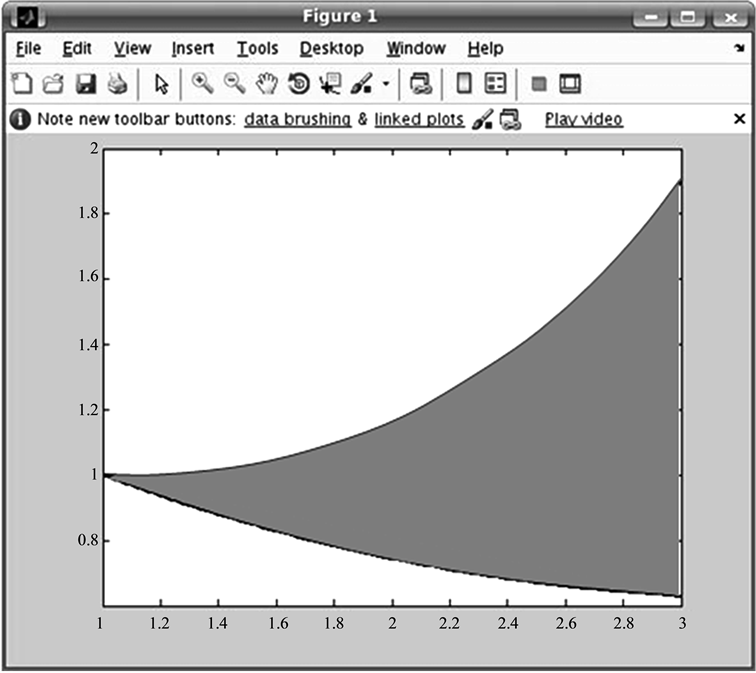Open the brush color dropdown arrow
The image size is (756, 673).
(x=386, y=85)
